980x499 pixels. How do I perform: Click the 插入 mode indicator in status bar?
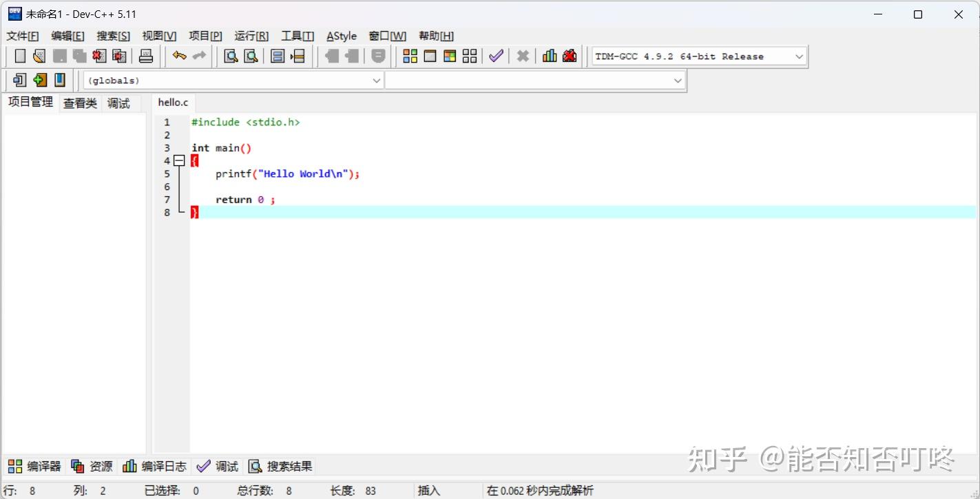pyautogui.click(x=428, y=490)
